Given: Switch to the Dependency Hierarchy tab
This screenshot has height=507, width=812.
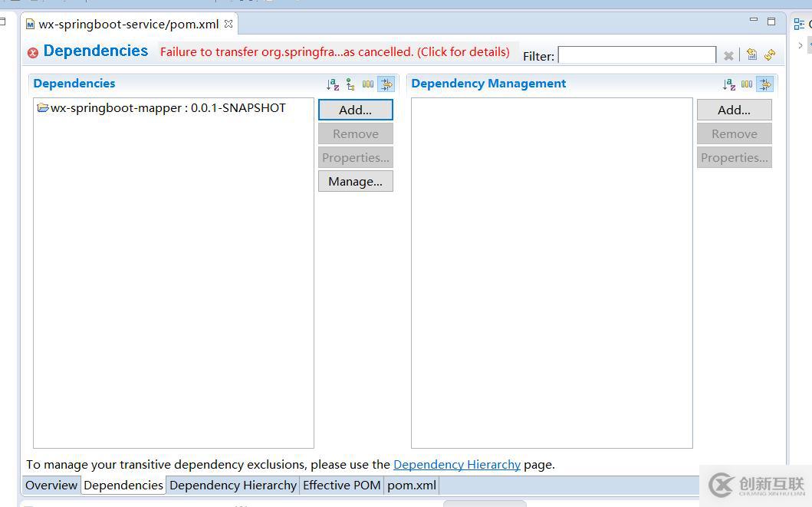Looking at the screenshot, I should click(x=233, y=486).
